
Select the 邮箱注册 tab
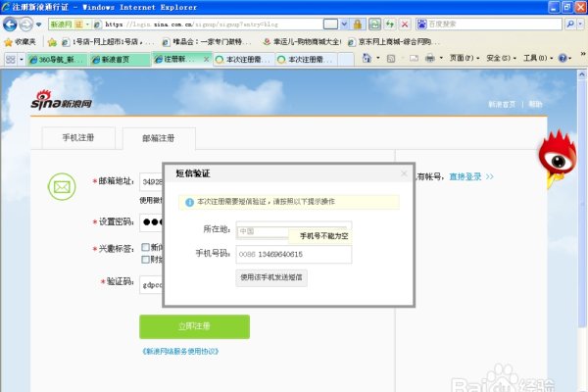pyautogui.click(x=159, y=138)
